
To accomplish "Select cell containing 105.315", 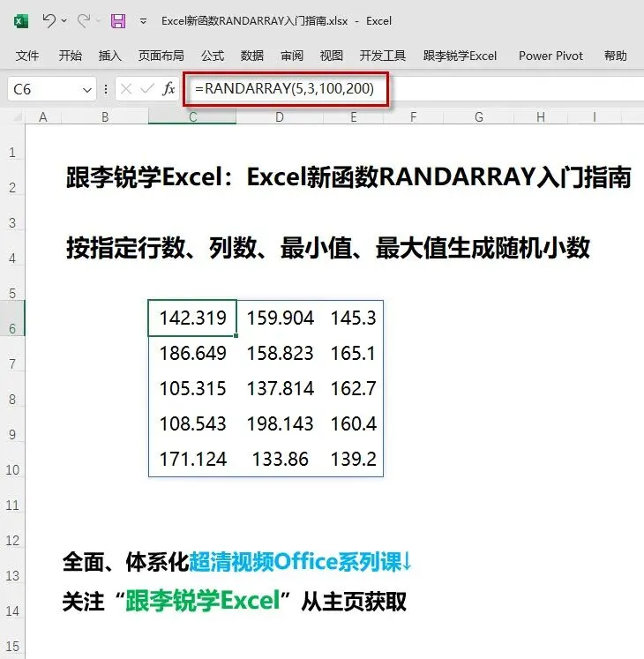I will [192, 389].
